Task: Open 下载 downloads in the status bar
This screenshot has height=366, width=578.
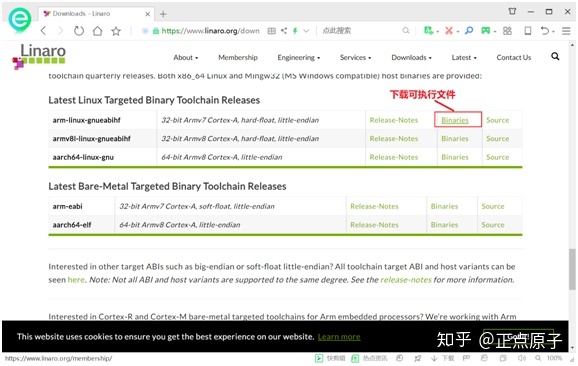Action: pos(443,358)
